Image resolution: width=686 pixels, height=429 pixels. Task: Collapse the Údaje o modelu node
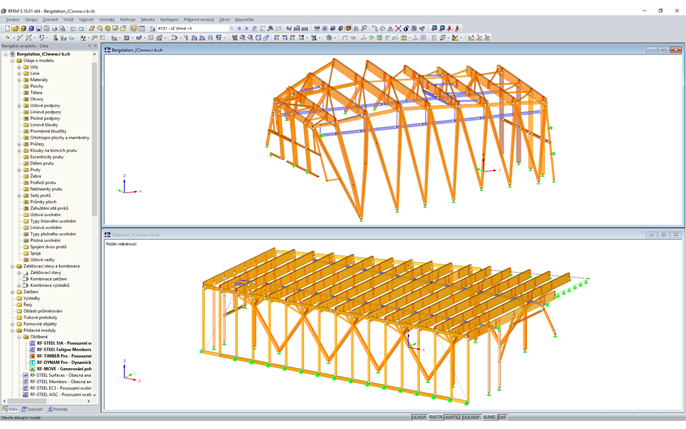(13, 61)
